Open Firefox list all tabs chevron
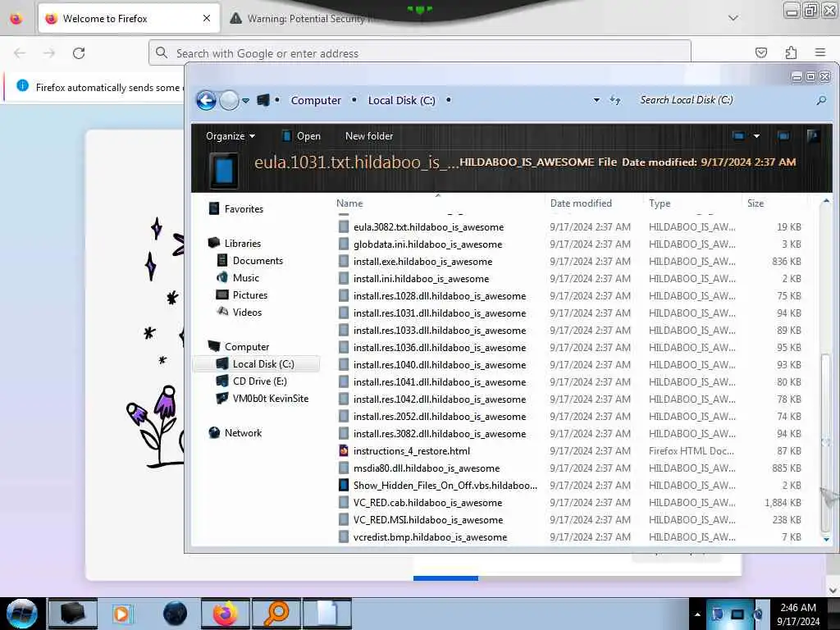Image resolution: width=840 pixels, height=630 pixels. pos(733,18)
